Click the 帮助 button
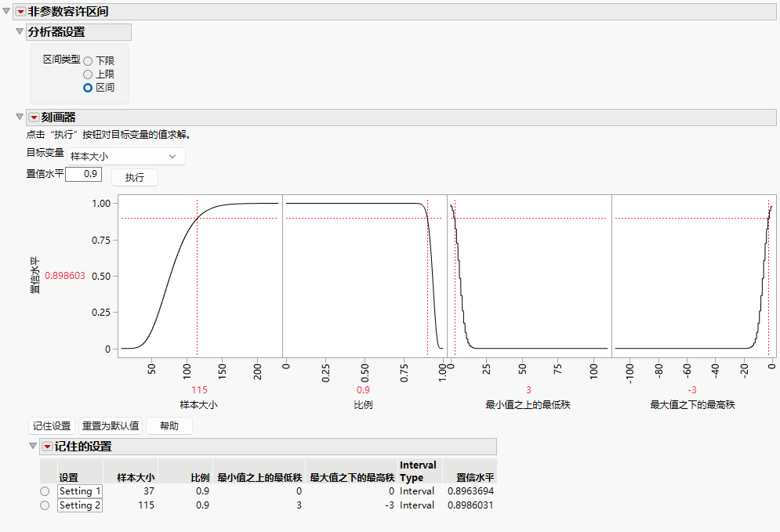This screenshot has width=780, height=532. [x=169, y=426]
